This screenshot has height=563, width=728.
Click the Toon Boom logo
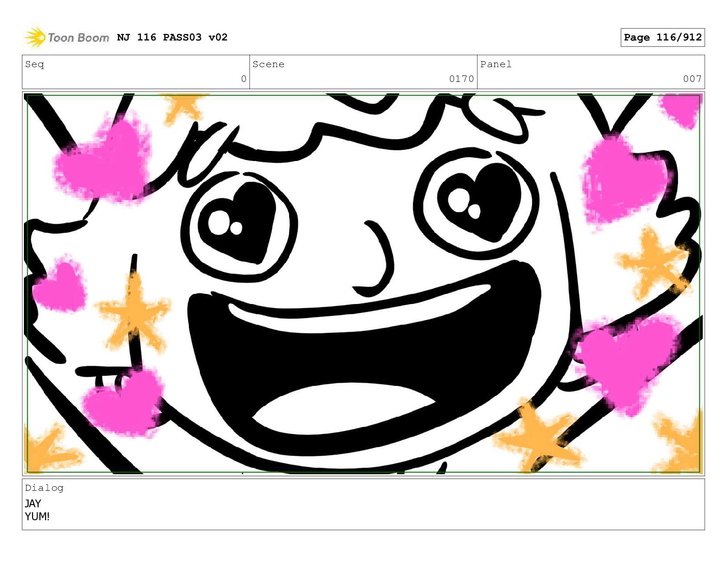[67, 37]
